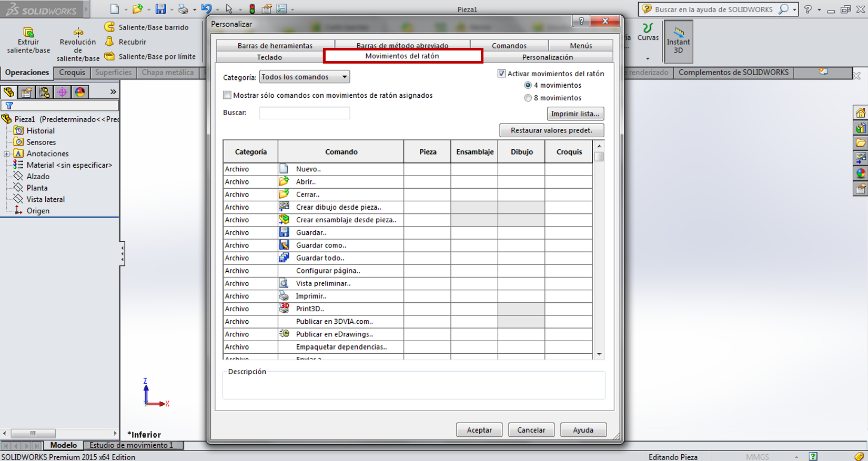Open the FeatureManager design tree tab icon
The width and height of the screenshot is (868, 461).
9,92
